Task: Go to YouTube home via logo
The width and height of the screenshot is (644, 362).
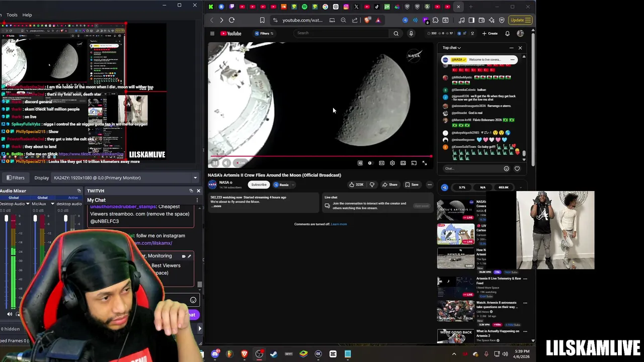Action: coord(231,34)
